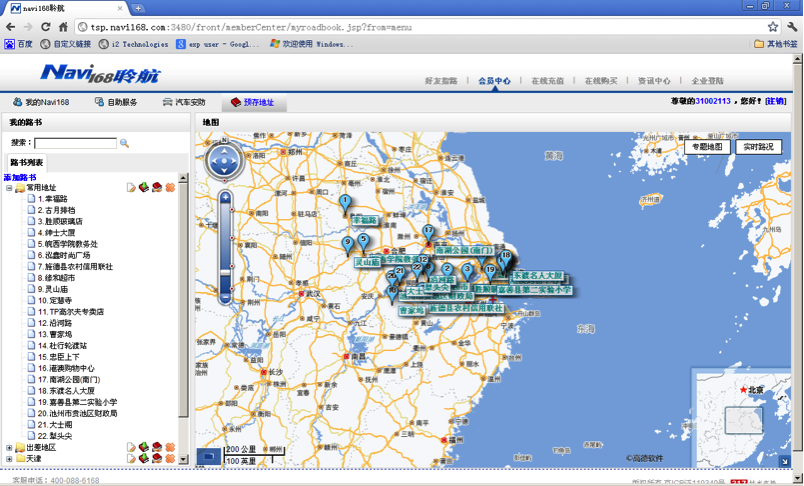Click the green download icon in the 出差地区 row
The width and height of the screenshot is (804, 486).
click(x=144, y=447)
